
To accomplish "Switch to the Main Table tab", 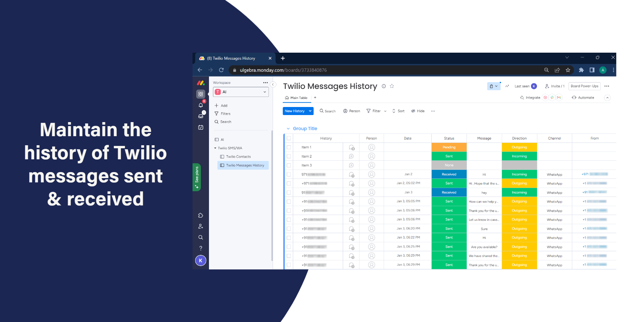I will 297,98.
